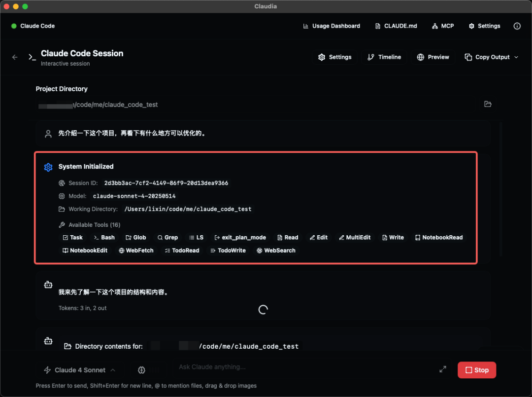The height and width of the screenshot is (397, 532).
Task: Show the Timeline panel
Action: click(384, 57)
